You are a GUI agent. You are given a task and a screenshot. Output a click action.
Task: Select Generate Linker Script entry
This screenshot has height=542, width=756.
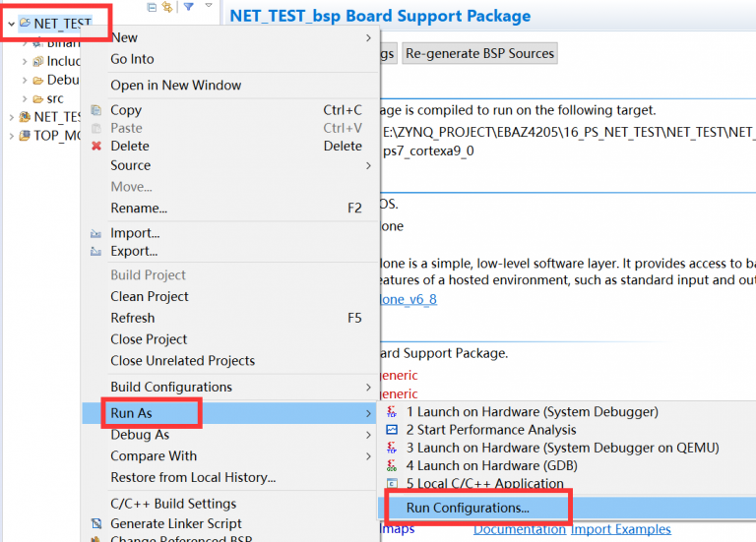click(175, 524)
